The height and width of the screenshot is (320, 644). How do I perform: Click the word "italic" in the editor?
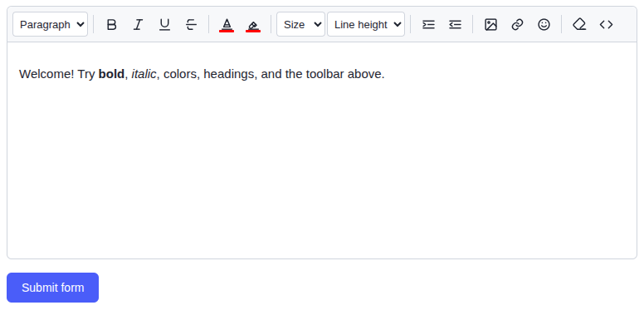pyautogui.click(x=144, y=74)
